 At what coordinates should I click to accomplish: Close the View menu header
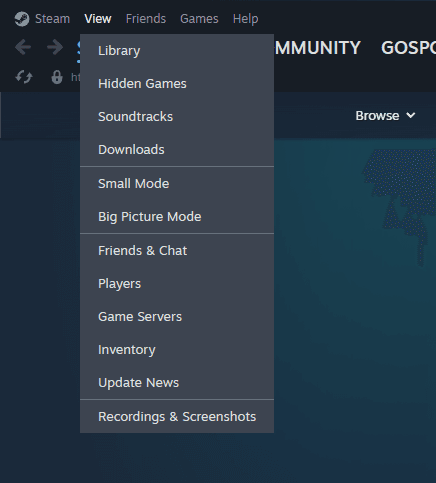pyautogui.click(x=98, y=19)
